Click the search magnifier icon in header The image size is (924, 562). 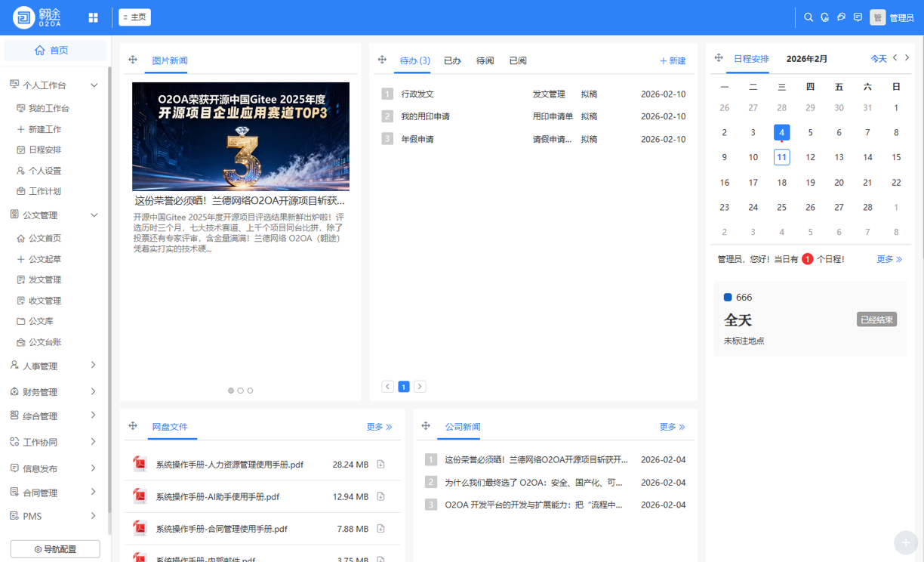click(x=808, y=17)
